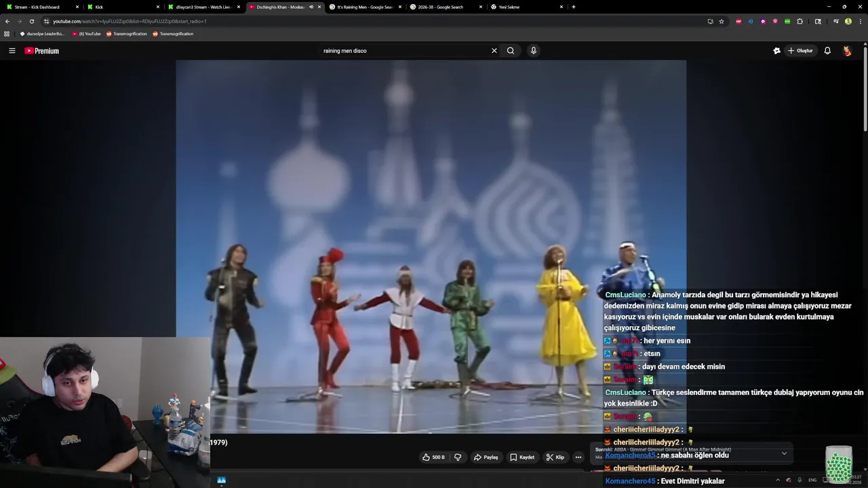Close the Dschinghis Khan tab
The height and width of the screenshot is (488, 868).
click(x=319, y=7)
